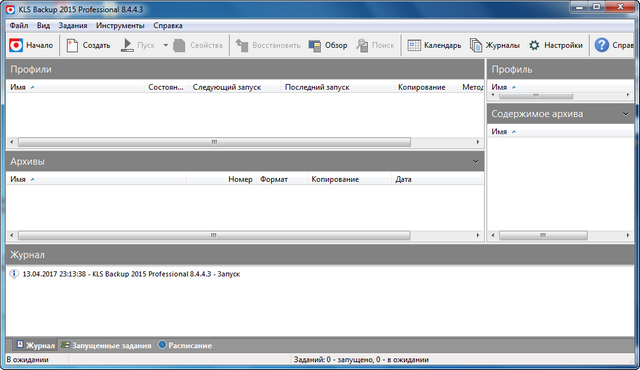
Task: Click the Журнал panel header
Action: [x=320, y=255]
